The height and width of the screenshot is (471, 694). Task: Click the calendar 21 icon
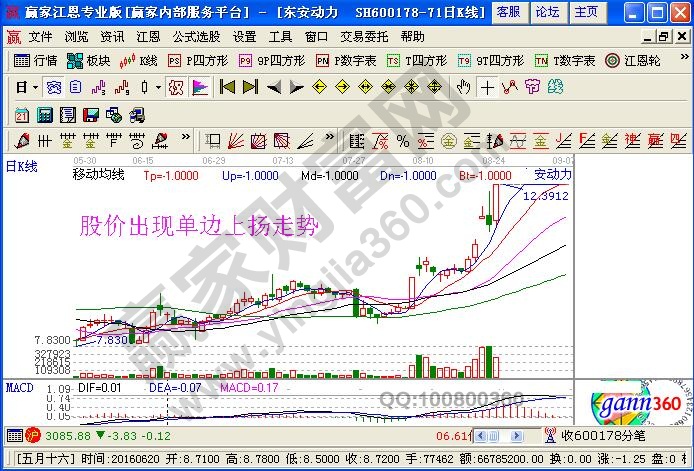coord(22,116)
